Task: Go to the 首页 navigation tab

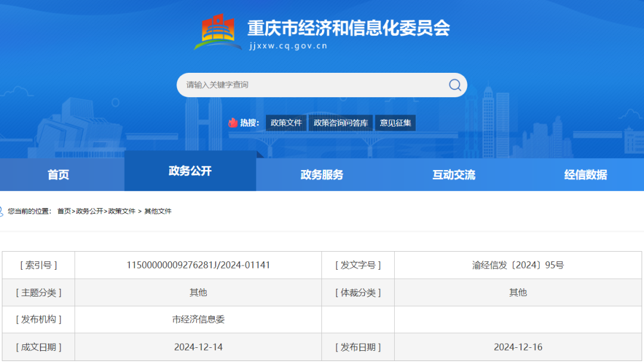Action: pyautogui.click(x=58, y=175)
